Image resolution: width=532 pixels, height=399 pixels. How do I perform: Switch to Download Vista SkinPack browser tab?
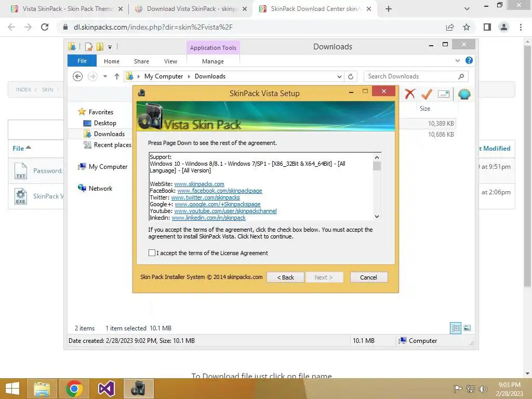tap(191, 9)
